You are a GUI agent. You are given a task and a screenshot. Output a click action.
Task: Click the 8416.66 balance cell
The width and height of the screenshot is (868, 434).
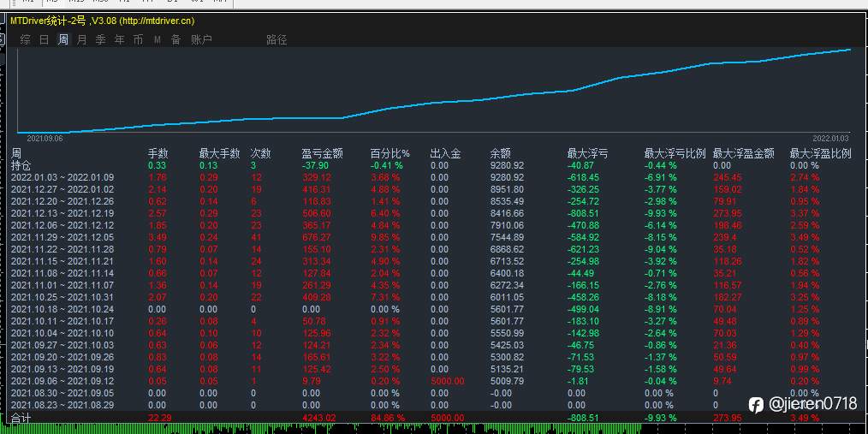[x=507, y=213]
